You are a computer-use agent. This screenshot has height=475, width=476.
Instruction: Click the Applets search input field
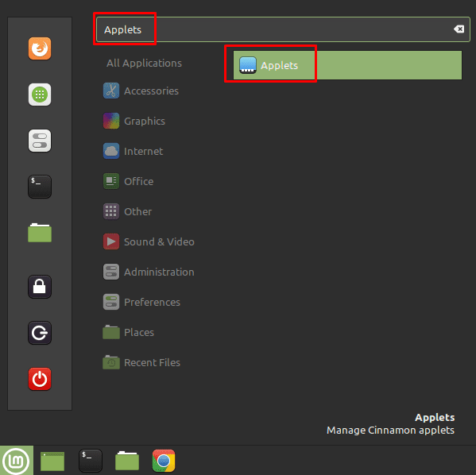pyautogui.click(x=283, y=29)
